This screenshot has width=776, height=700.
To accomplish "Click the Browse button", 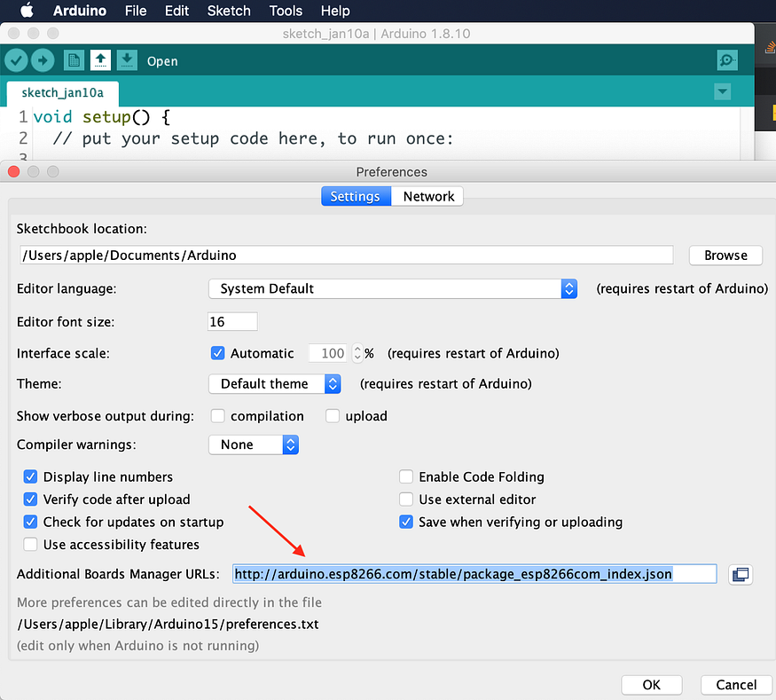I will pos(725,256).
